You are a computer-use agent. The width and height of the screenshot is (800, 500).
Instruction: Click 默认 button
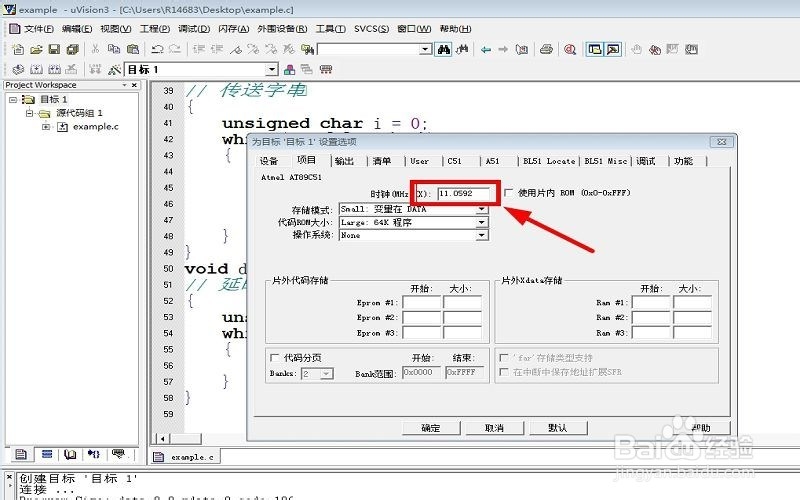[558, 428]
